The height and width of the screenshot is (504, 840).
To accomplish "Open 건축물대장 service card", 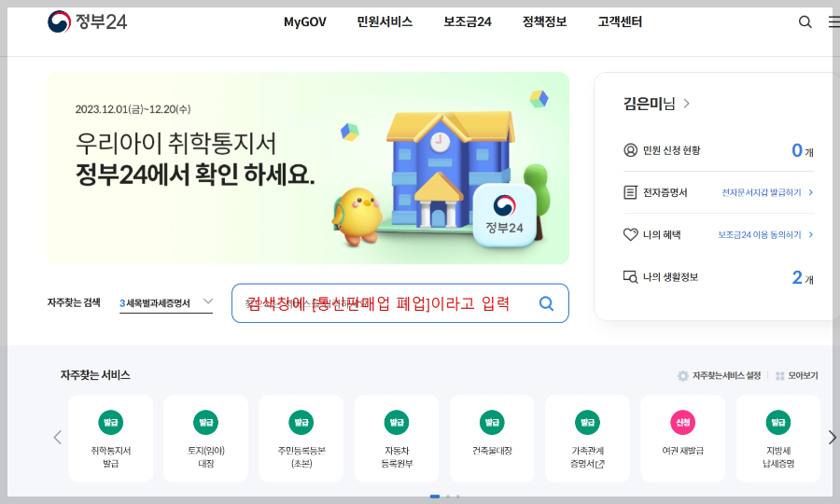I will click(492, 438).
